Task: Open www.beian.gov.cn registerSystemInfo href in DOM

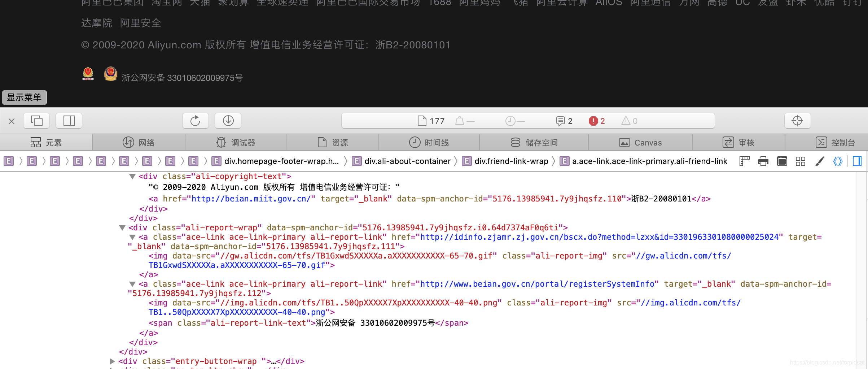Action: 537,284
